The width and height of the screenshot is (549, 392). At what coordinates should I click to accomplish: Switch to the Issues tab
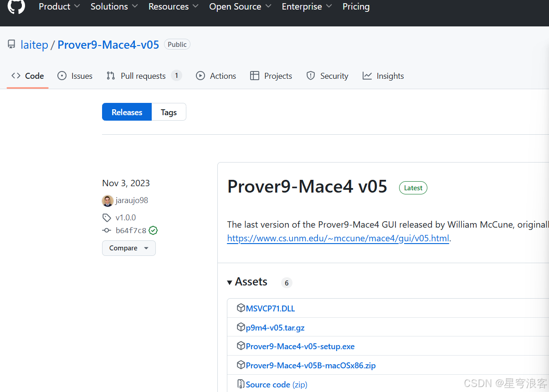(x=75, y=76)
